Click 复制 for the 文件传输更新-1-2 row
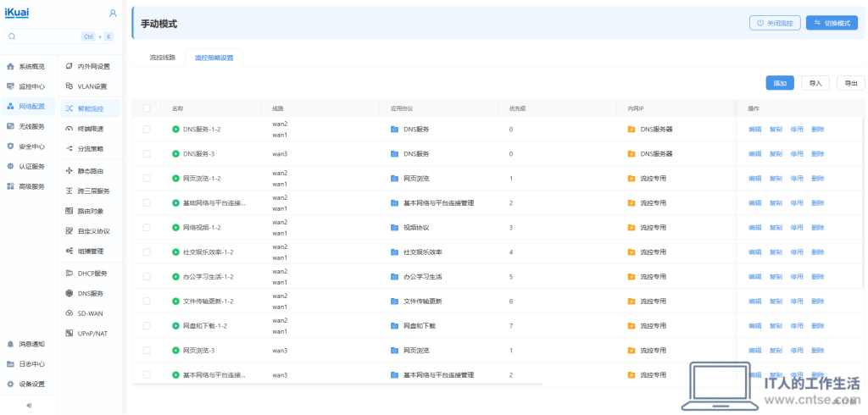 (x=776, y=301)
